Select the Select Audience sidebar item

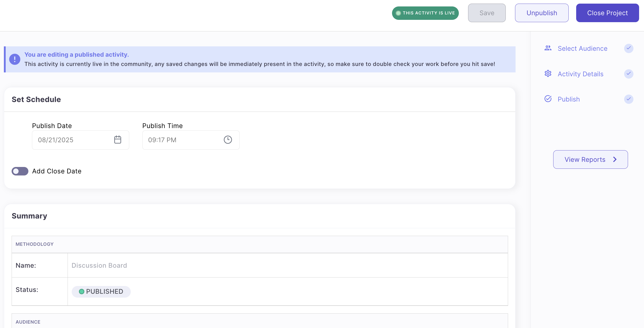[x=582, y=48]
